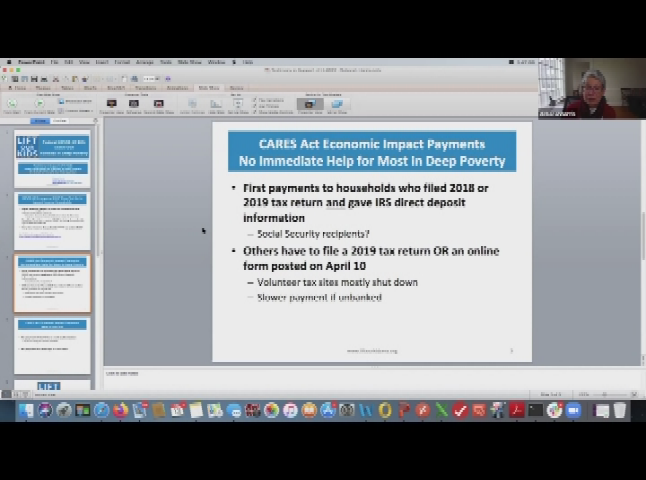
Task: Toggle the Use Timings checkbox
Action: pyautogui.click(x=266, y=106)
